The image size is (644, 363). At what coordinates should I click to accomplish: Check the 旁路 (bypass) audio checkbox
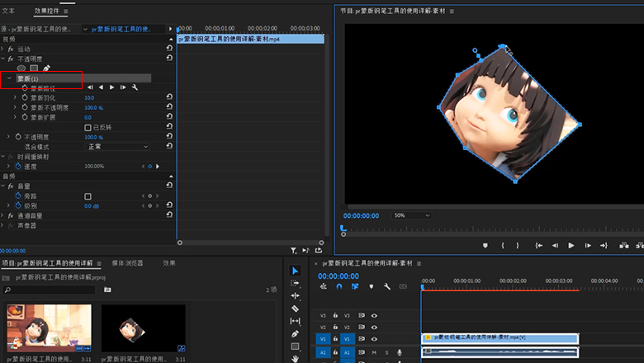coord(88,196)
